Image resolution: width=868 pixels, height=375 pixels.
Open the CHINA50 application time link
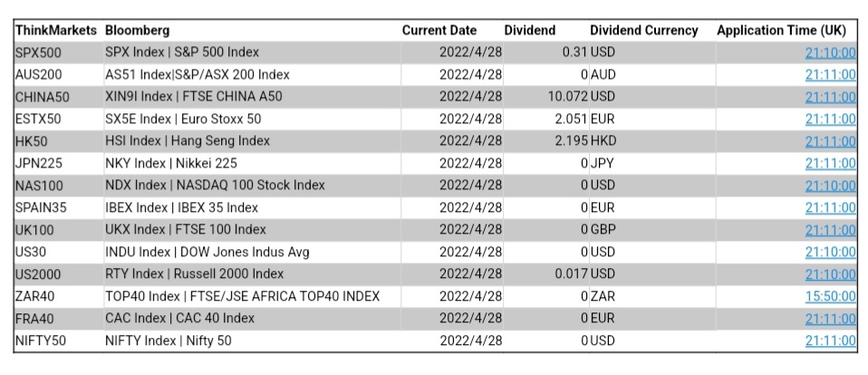(x=830, y=97)
